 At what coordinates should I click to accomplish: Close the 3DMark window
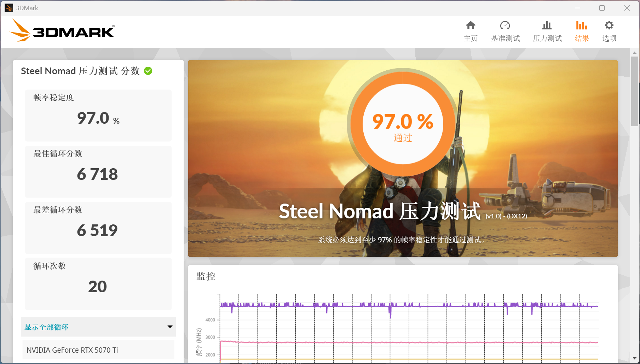(x=627, y=8)
